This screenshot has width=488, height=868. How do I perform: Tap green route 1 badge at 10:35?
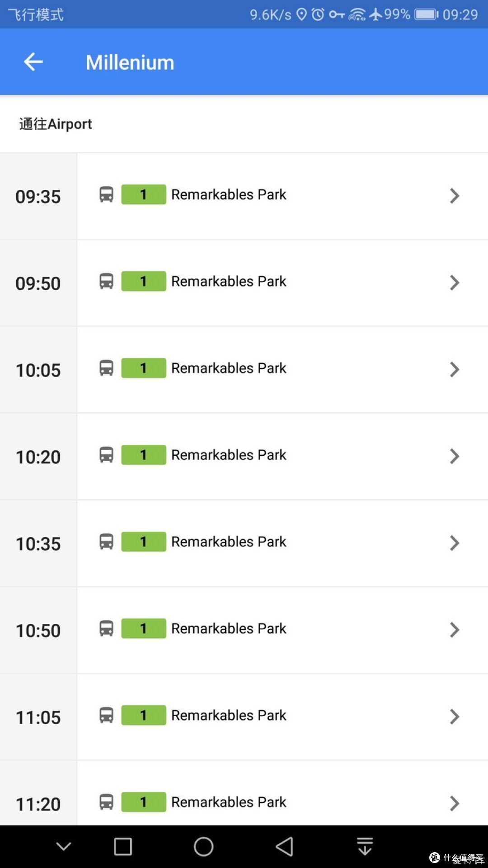144,542
